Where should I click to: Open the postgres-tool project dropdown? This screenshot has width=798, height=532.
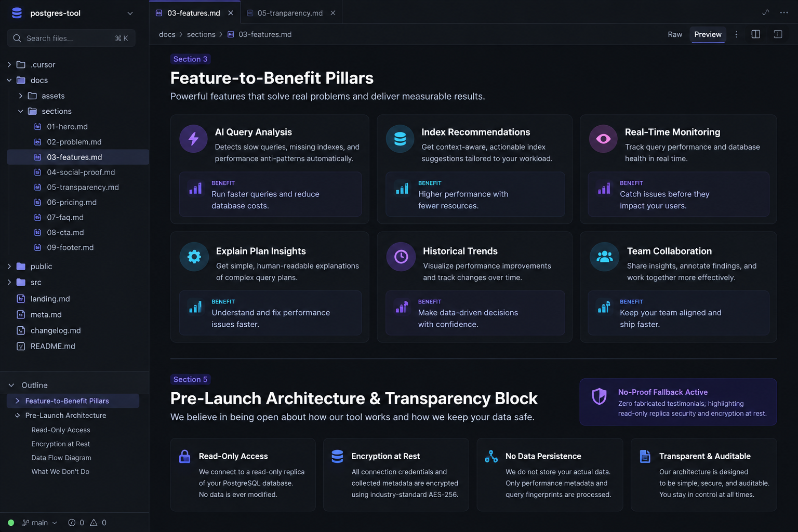click(130, 14)
